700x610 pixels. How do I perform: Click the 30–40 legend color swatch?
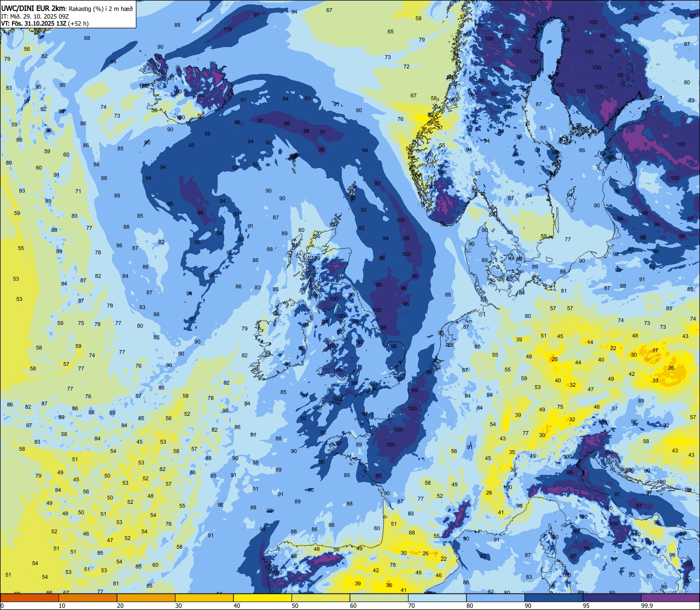[x=204, y=597]
